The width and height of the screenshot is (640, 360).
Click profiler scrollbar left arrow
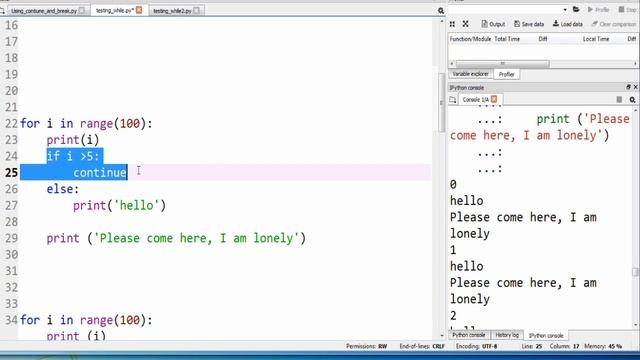tap(451, 64)
